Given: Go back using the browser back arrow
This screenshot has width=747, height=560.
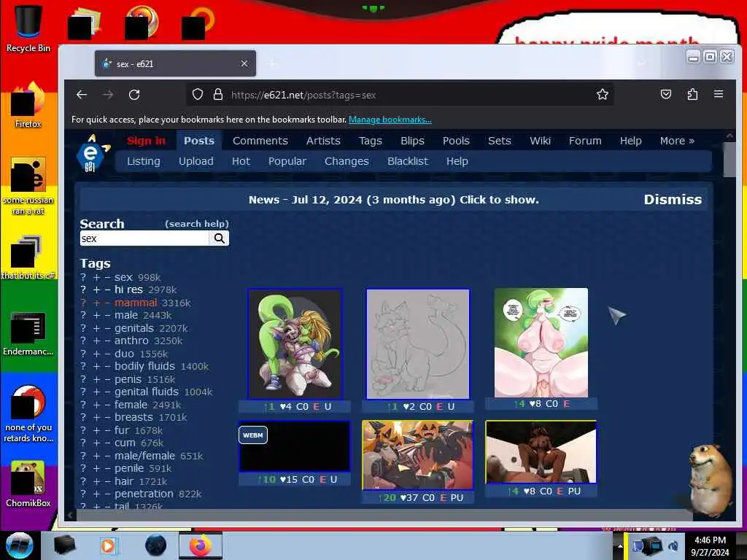Looking at the screenshot, I should click(82, 95).
